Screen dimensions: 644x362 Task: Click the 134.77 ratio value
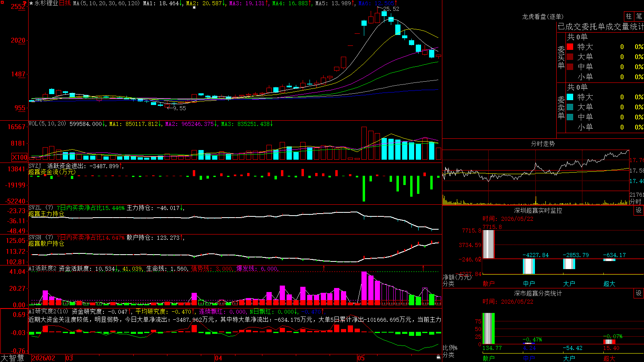(x=492, y=348)
